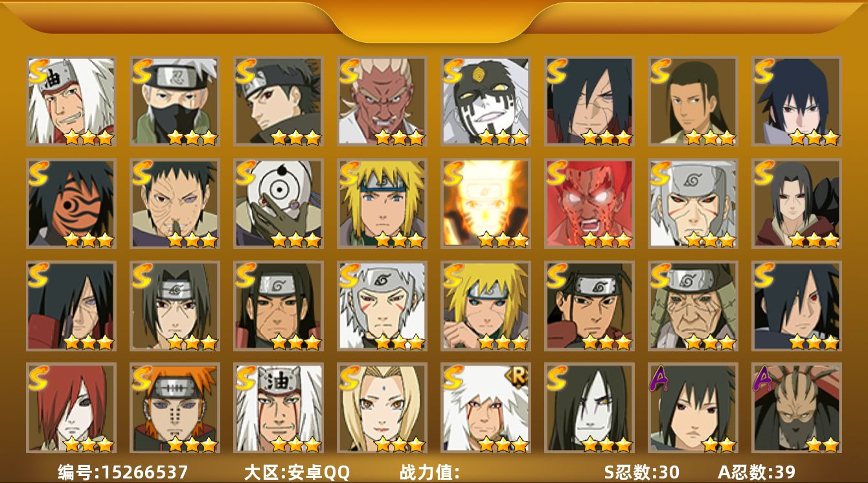Select elderly Third Hokage Hiruzen portrait

pos(693,306)
